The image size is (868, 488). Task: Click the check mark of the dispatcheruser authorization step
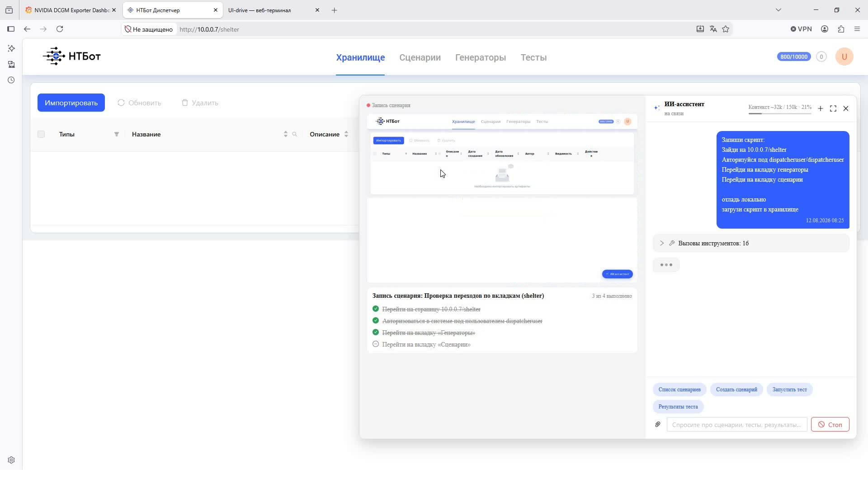(x=375, y=321)
